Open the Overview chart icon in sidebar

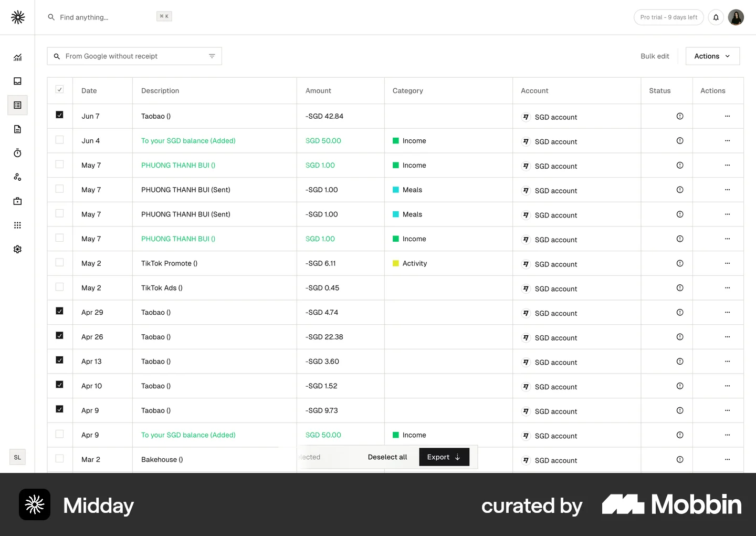17,57
